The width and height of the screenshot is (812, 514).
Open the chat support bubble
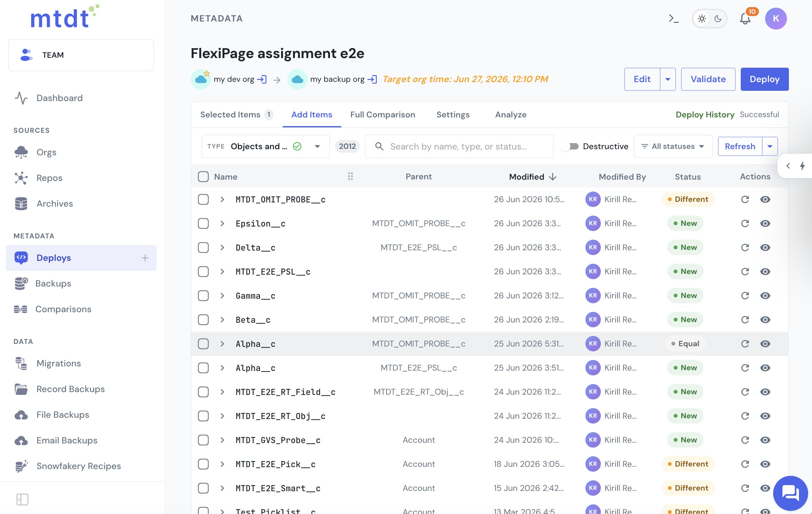click(790, 493)
